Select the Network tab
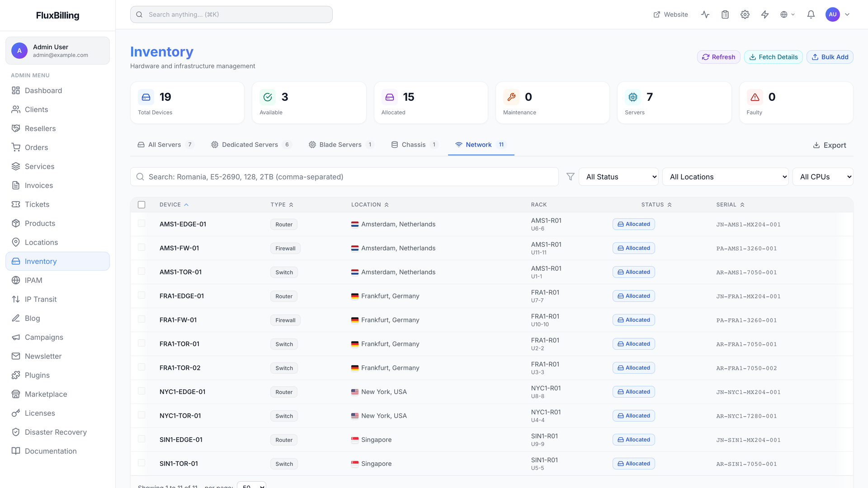This screenshot has height=488, width=868. 481,145
